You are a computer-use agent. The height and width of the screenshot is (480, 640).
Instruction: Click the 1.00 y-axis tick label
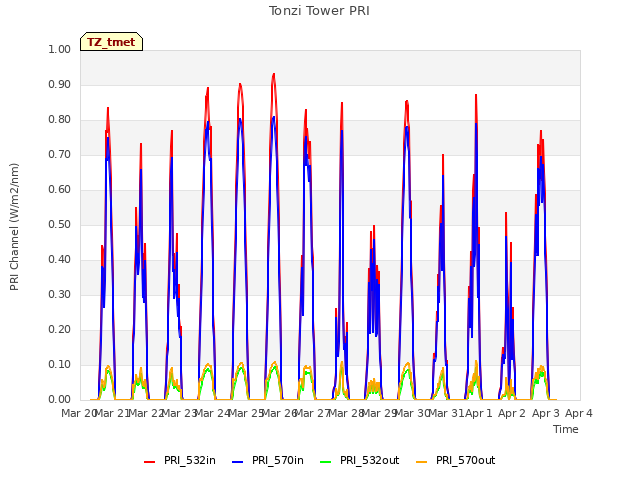(60, 49)
